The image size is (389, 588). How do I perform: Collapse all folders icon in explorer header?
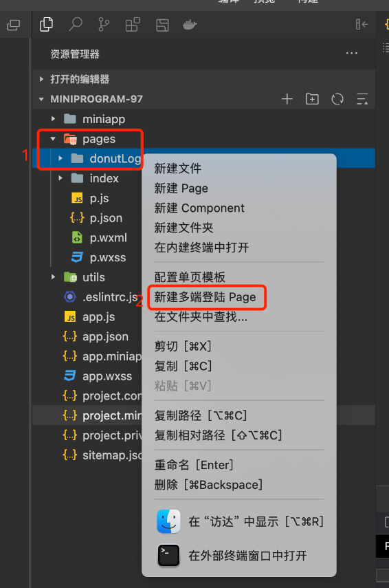[362, 99]
